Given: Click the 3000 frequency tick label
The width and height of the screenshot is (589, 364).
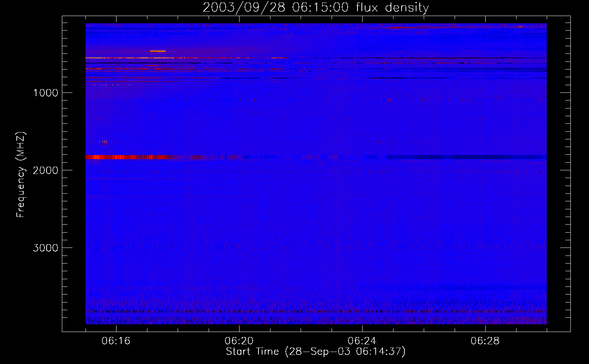Looking at the screenshot, I should pos(46,248).
